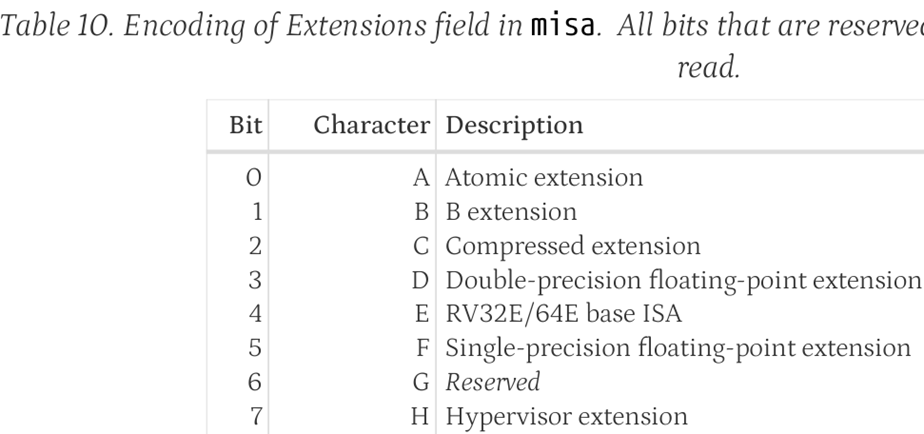Click bit number 0 cell

[x=253, y=177]
